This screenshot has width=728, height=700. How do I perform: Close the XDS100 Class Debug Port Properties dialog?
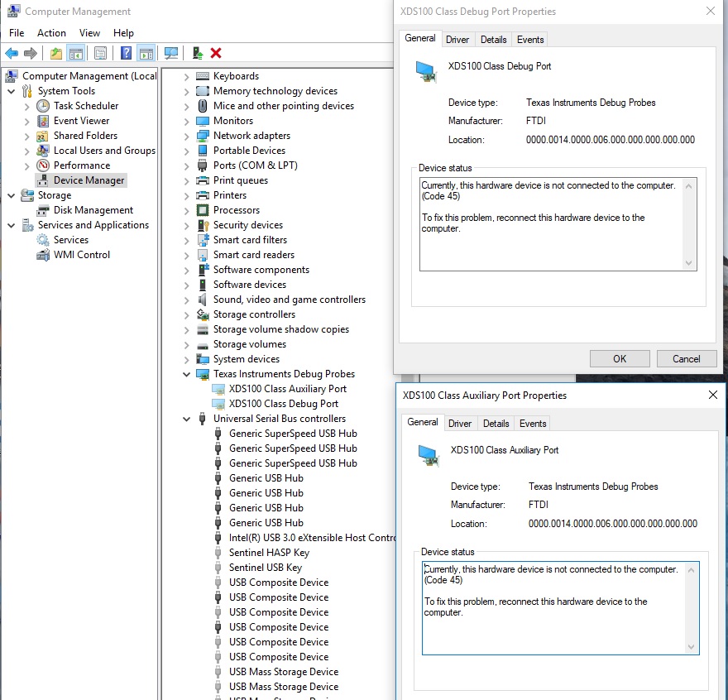pyautogui.click(x=711, y=11)
